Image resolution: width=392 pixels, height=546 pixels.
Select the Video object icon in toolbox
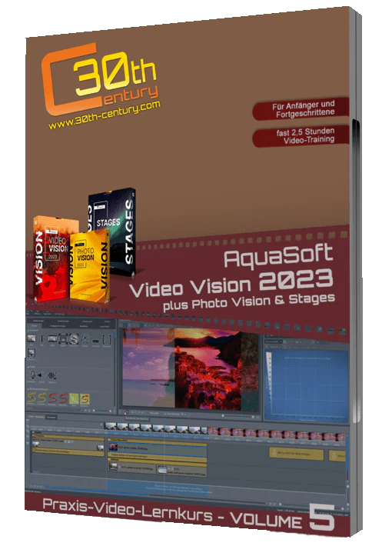coord(52,339)
